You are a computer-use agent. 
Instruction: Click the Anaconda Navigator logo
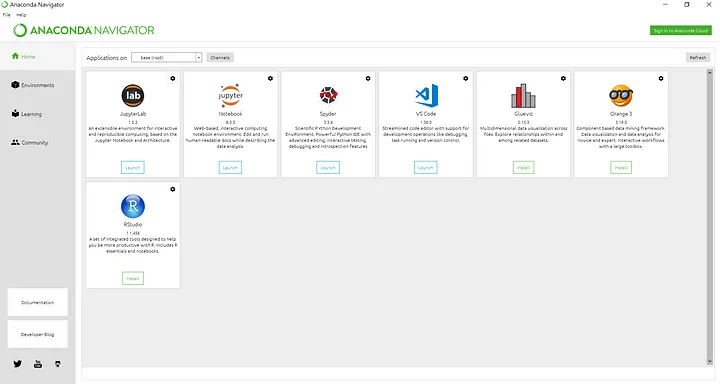coord(84,30)
